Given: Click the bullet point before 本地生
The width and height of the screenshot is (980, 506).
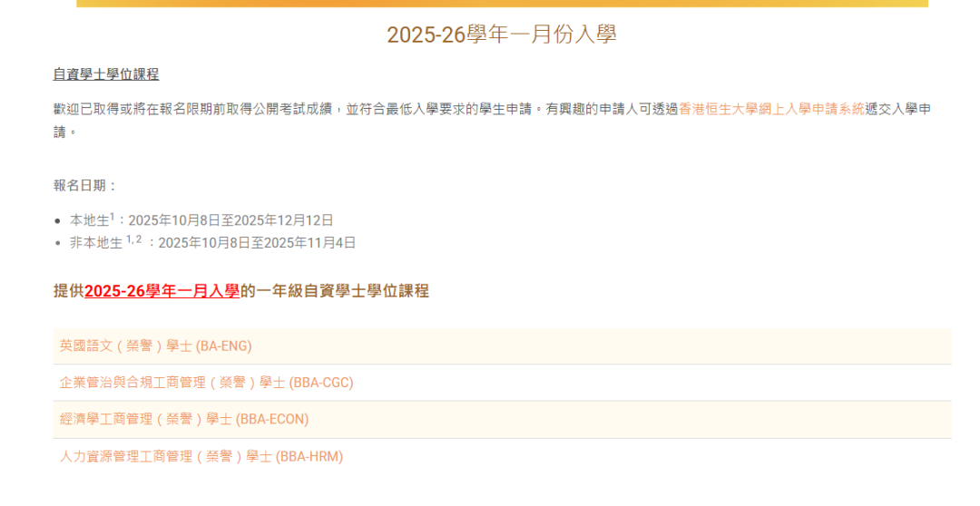Looking at the screenshot, I should (58, 220).
